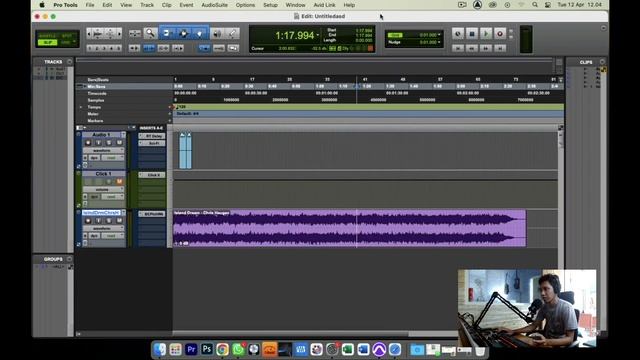
Task: Open the main counter format dropdown
Action: (x=318, y=35)
